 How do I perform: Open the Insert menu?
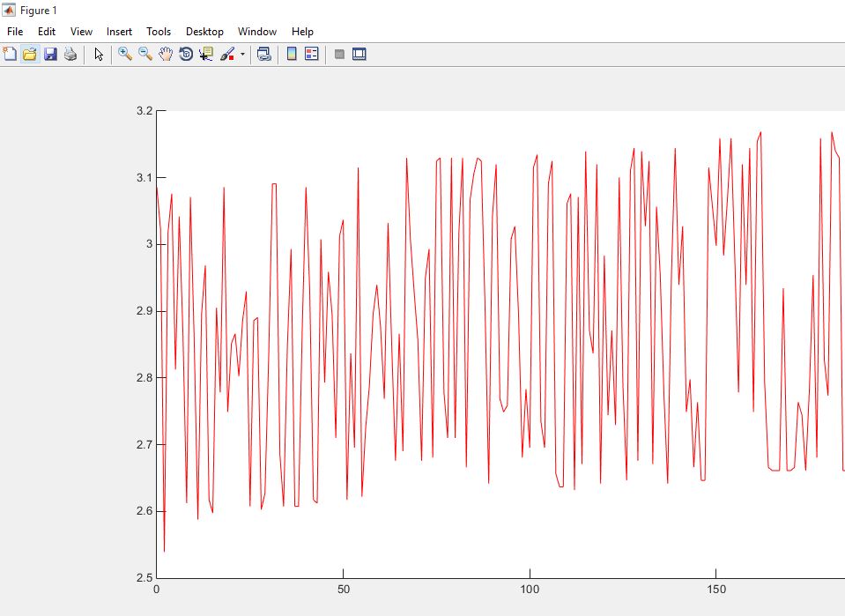pos(119,31)
